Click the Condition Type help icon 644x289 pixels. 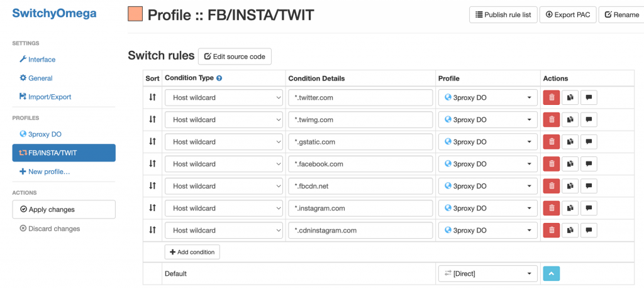pyautogui.click(x=219, y=79)
